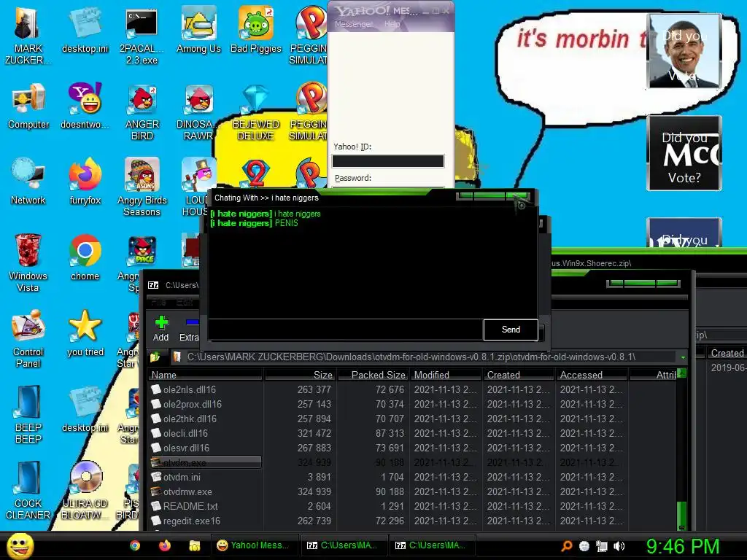Open the Among Us desktop icon
Image resolution: width=747 pixels, height=560 pixels.
(x=198, y=30)
